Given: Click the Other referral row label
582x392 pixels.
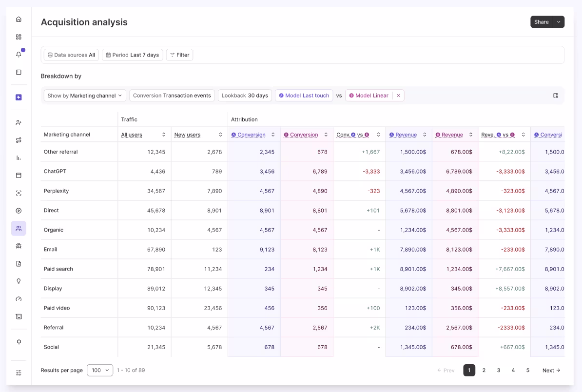Looking at the screenshot, I should click(x=61, y=152).
